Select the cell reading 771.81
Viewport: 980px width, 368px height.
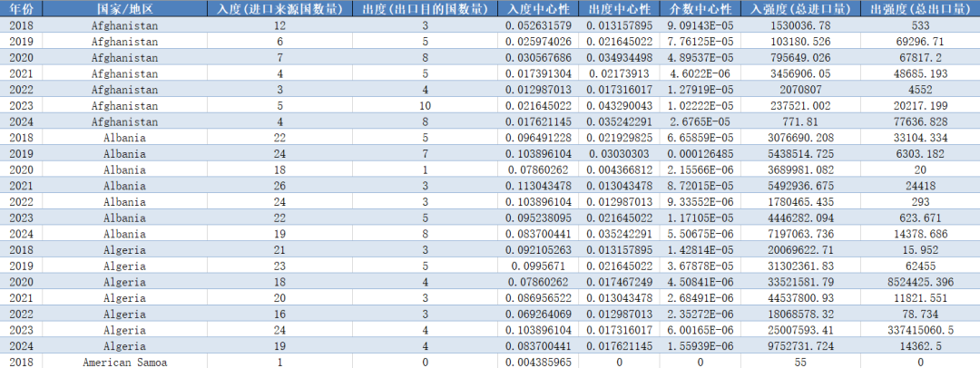[800, 121]
